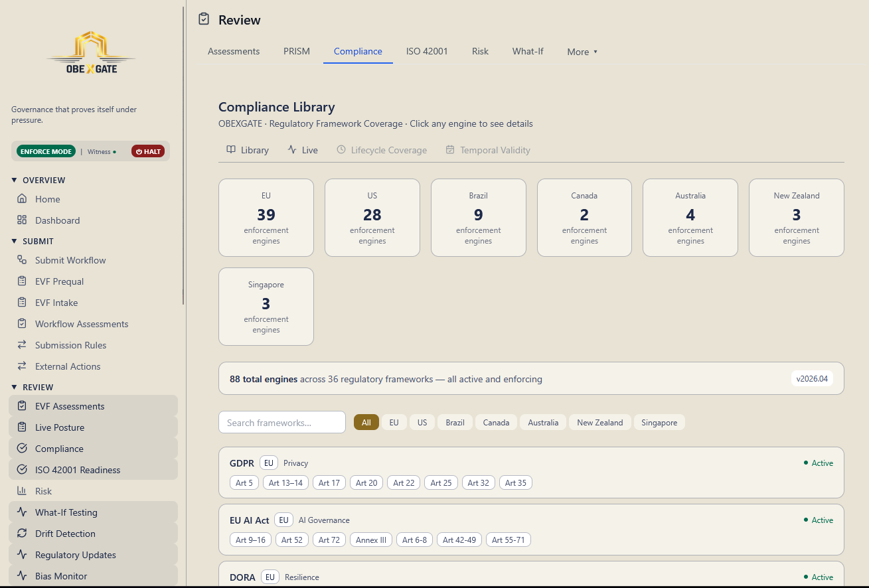Open the More dropdown menu
869x588 pixels.
pos(582,52)
